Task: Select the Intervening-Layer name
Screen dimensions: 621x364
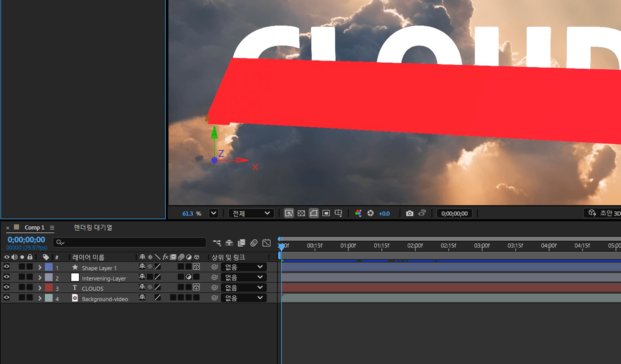Action: (x=104, y=278)
